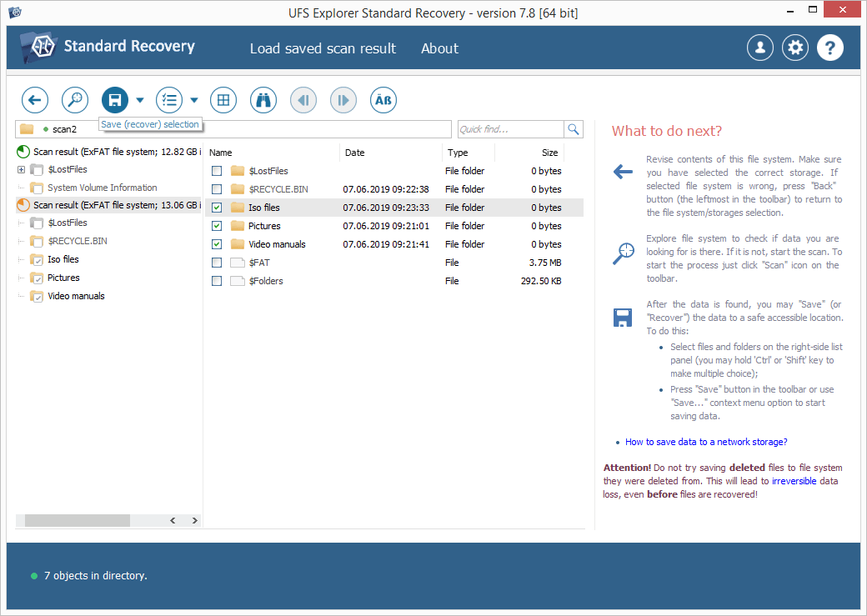Click the $FAT file icon
The image size is (867, 616).
pyautogui.click(x=238, y=263)
